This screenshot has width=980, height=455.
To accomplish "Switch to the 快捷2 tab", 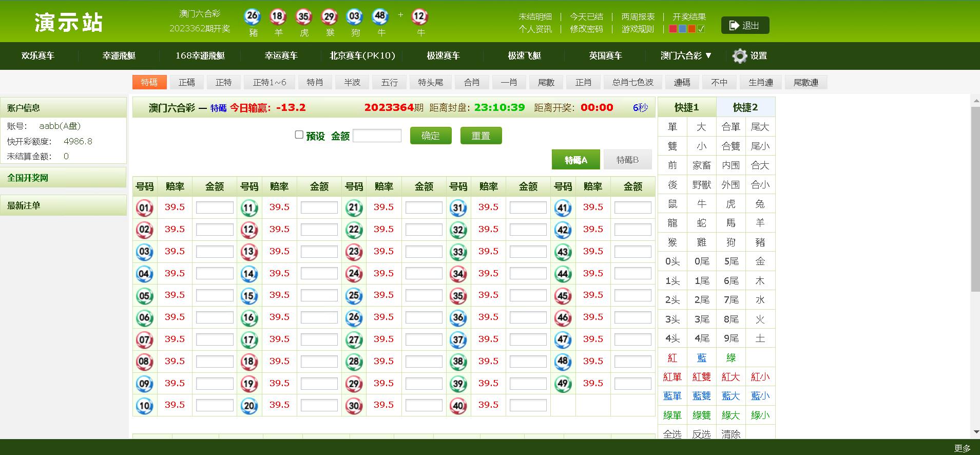I will pyautogui.click(x=745, y=107).
